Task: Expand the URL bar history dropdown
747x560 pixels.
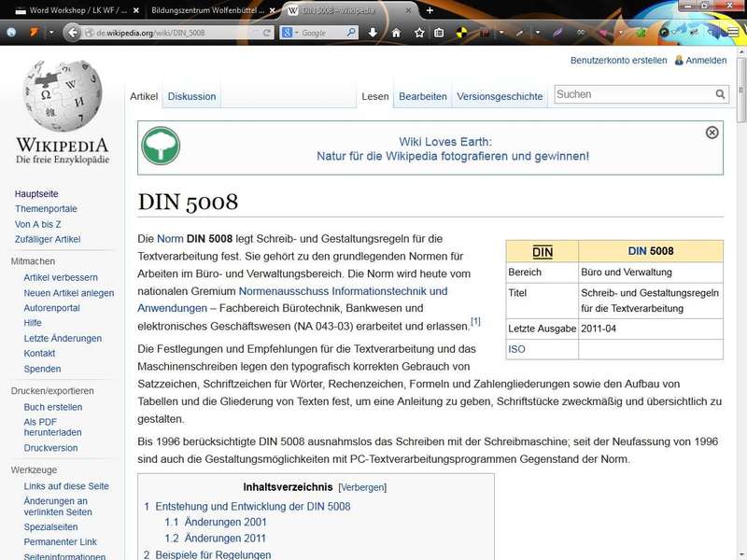Action: tap(253, 33)
